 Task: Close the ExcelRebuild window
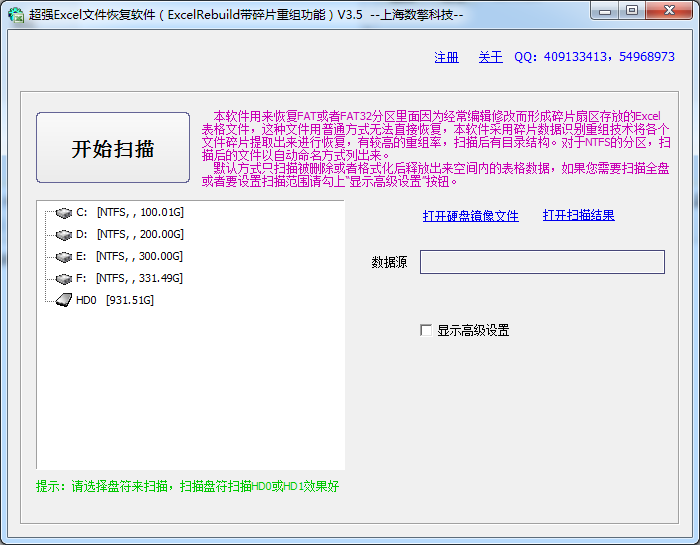click(x=668, y=11)
